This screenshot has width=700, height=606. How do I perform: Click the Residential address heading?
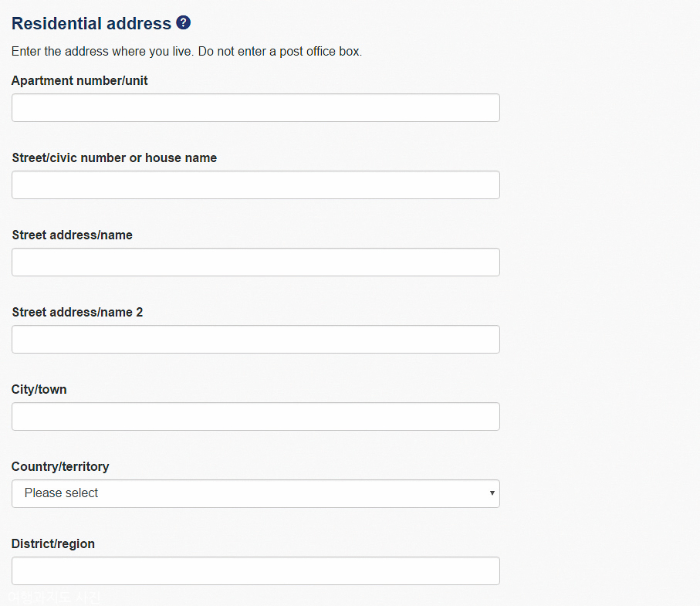[x=92, y=23]
